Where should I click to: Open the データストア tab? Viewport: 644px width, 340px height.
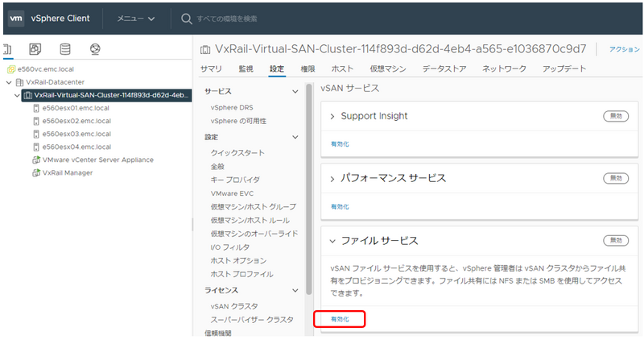click(444, 68)
